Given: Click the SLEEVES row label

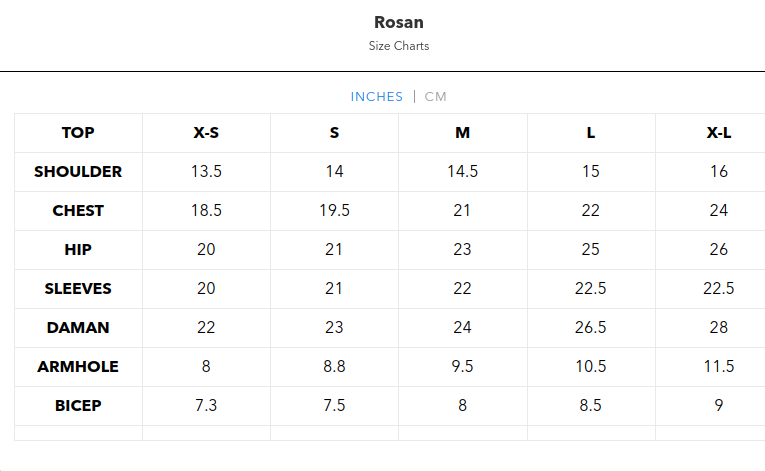Looking at the screenshot, I should pyautogui.click(x=78, y=289).
